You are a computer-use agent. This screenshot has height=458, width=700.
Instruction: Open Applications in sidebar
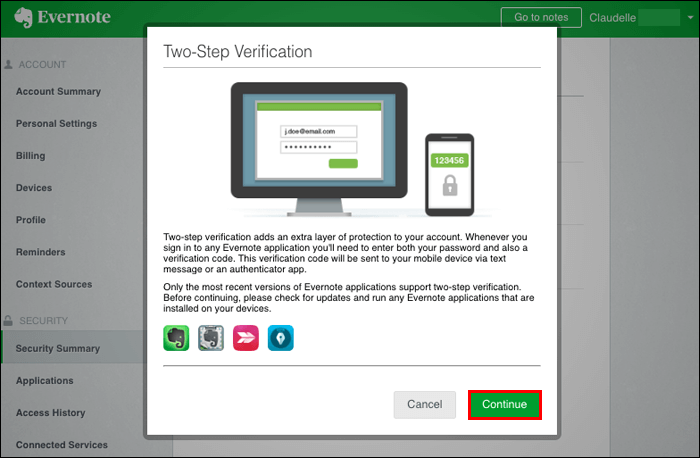45,381
